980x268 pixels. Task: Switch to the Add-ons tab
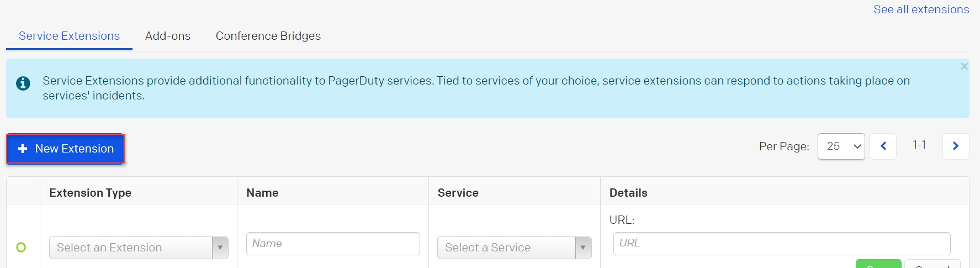[168, 36]
